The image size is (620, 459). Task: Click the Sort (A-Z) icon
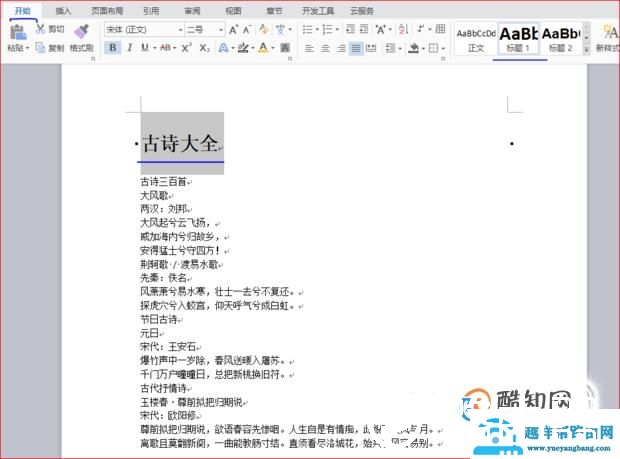point(403,30)
